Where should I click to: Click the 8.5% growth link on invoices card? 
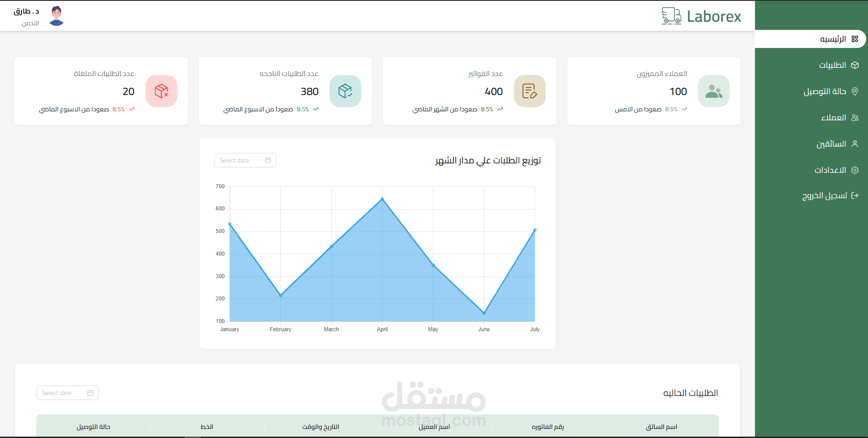point(487,109)
